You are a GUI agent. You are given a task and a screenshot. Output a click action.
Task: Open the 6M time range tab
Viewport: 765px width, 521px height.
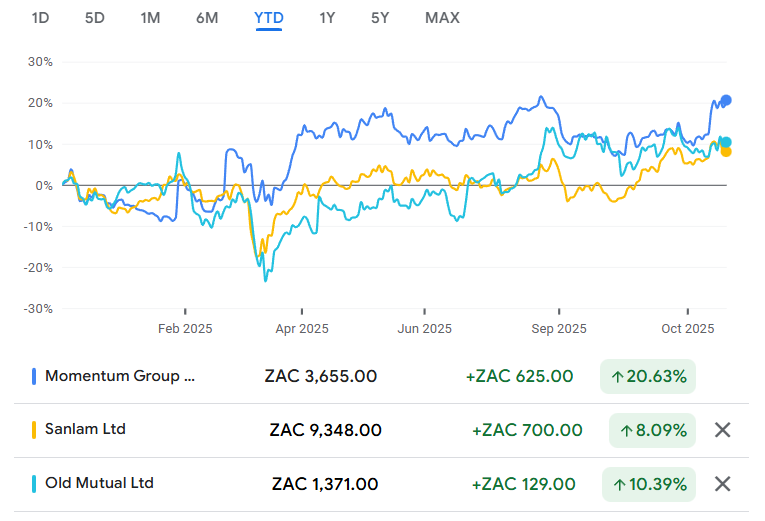click(x=207, y=18)
